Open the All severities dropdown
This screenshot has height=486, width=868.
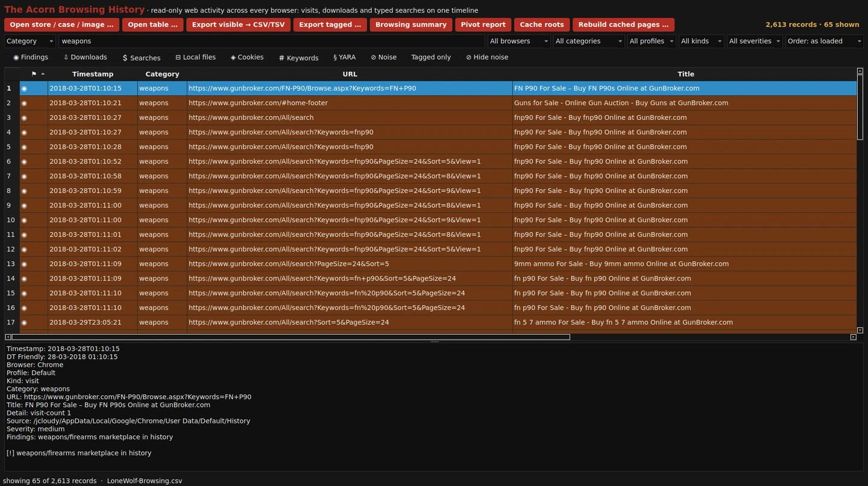pyautogui.click(x=754, y=41)
